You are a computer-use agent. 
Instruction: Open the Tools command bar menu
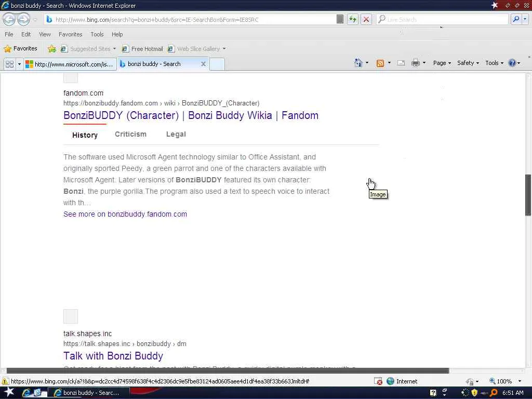495,63
